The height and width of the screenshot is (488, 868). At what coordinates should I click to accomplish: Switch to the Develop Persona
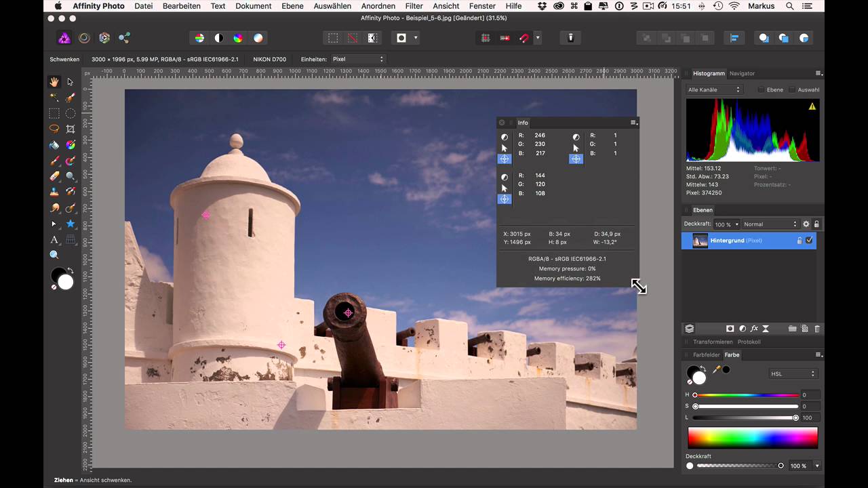(104, 38)
